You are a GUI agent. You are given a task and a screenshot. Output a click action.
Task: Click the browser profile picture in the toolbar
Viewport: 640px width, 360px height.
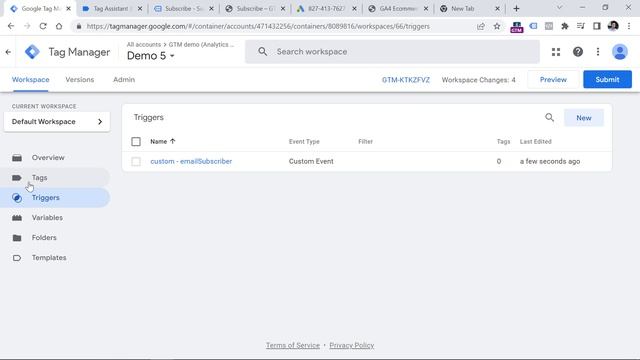[x=613, y=26]
